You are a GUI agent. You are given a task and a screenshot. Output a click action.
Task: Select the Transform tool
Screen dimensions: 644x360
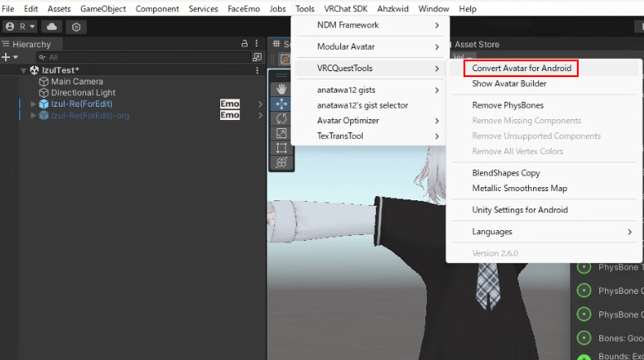point(281,162)
